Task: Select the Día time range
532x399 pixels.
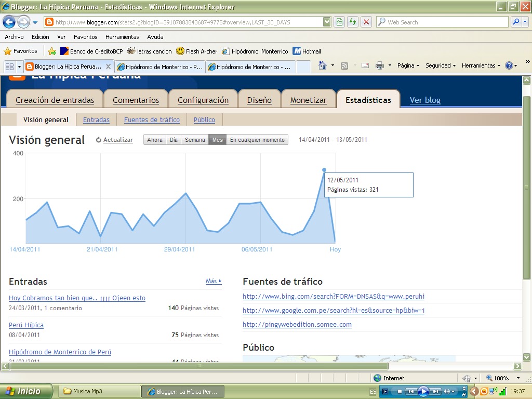Action: pos(174,140)
